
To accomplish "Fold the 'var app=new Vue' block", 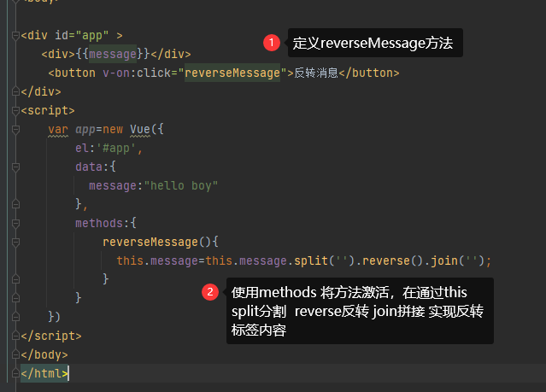I will 15,130.
